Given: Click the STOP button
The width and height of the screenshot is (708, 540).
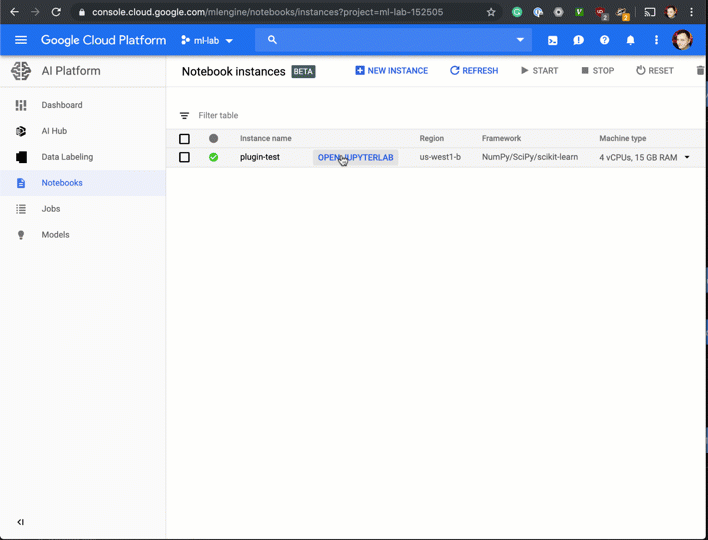Looking at the screenshot, I should coord(597,71).
